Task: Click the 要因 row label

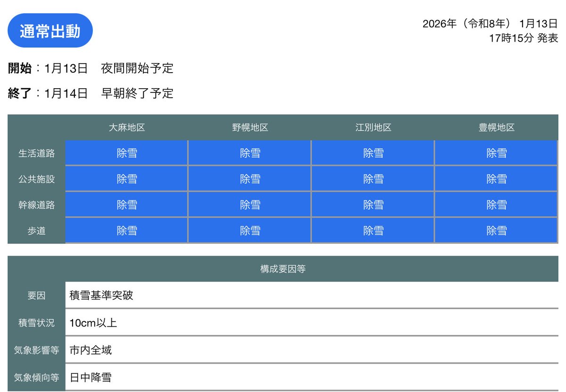Action: click(x=36, y=296)
